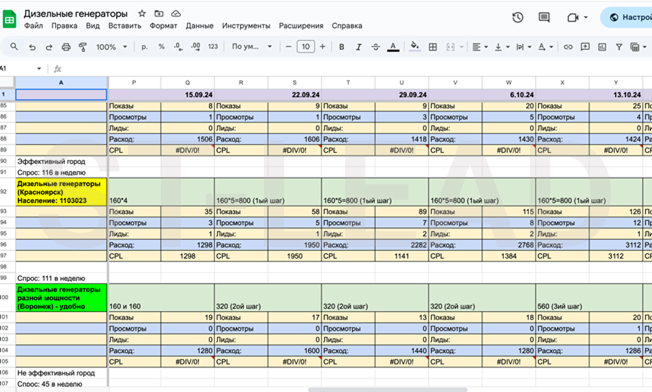Open text color picker

pyautogui.click(x=393, y=47)
